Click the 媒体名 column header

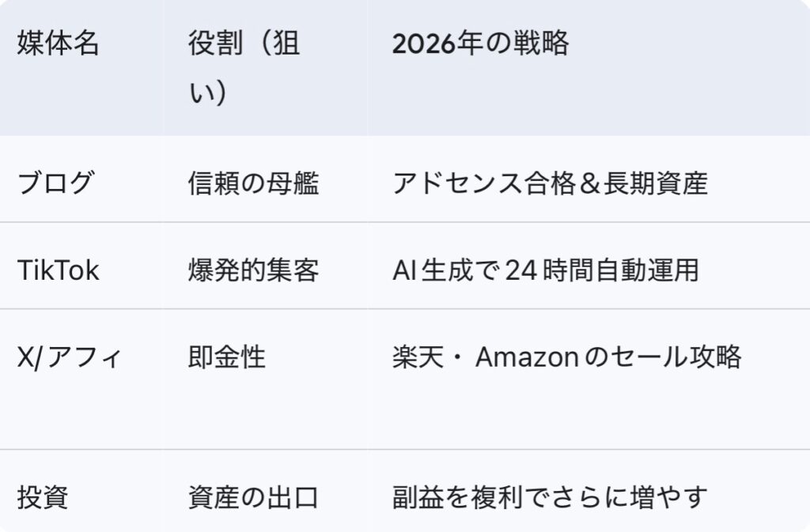pos(59,44)
